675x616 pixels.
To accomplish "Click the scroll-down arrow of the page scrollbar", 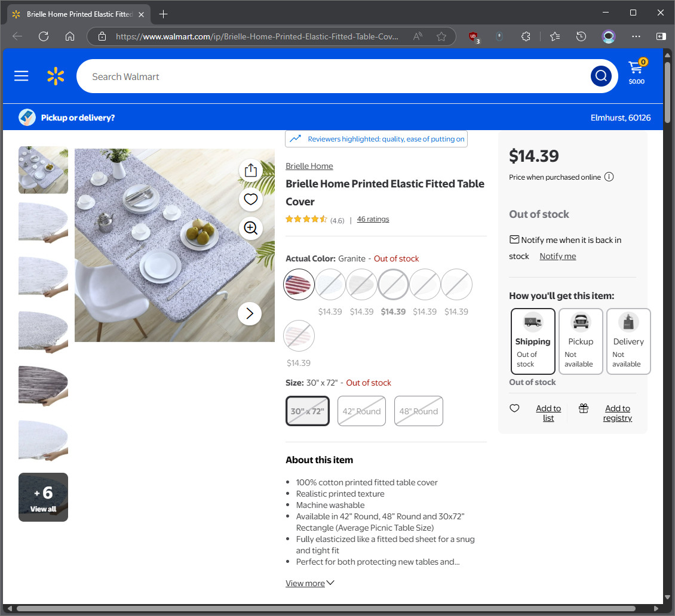I will pos(667,597).
